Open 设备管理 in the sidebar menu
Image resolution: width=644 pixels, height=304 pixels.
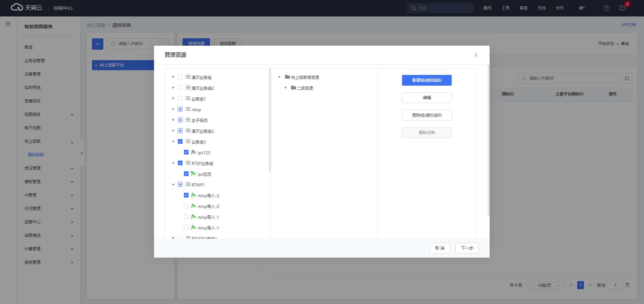coord(33,74)
